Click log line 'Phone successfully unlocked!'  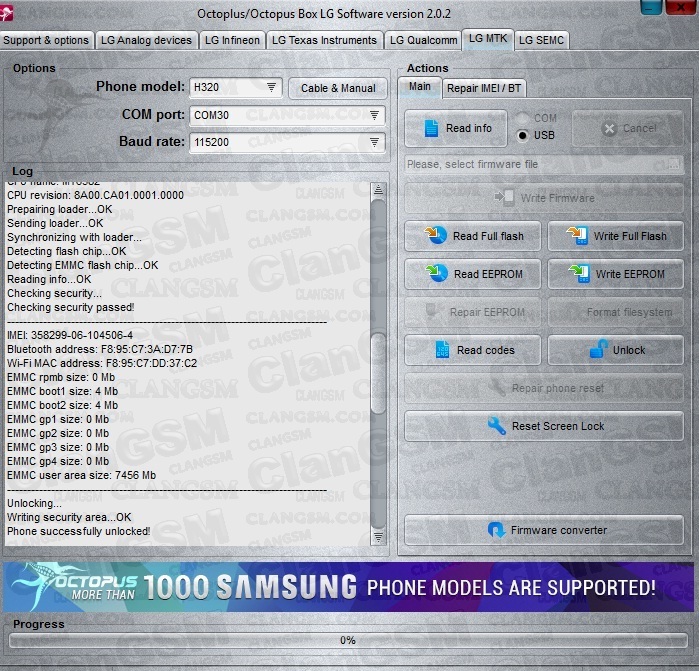pos(78,531)
